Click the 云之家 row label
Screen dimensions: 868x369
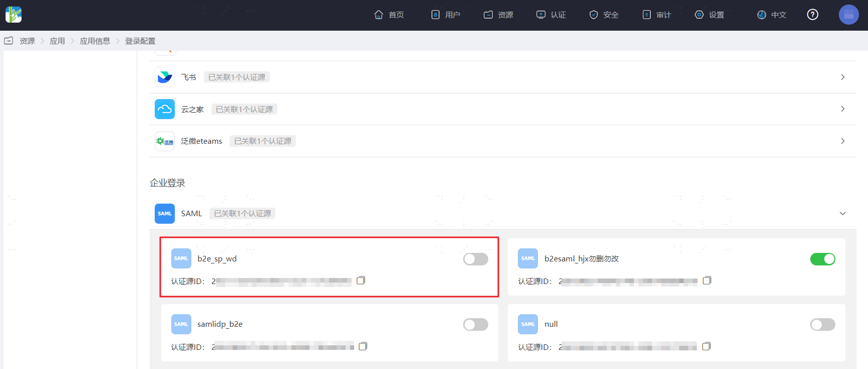pos(192,109)
